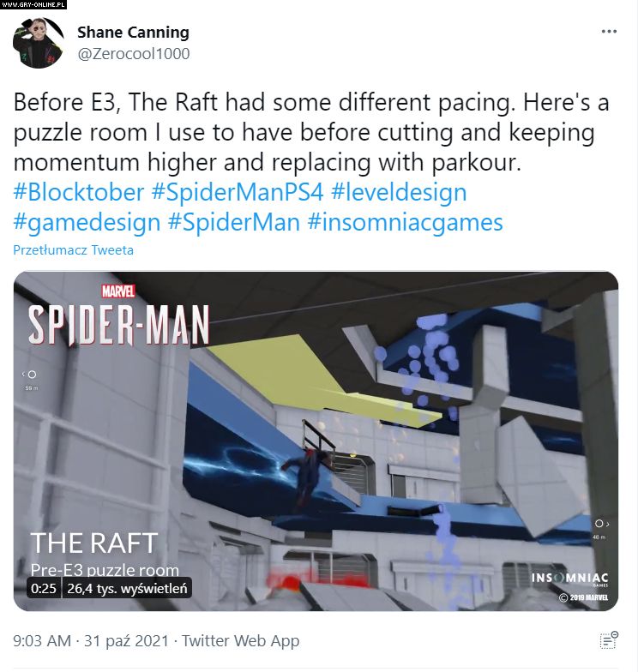
Task: Click Przetłumacz Tweeta to translate
Action: tap(74, 250)
